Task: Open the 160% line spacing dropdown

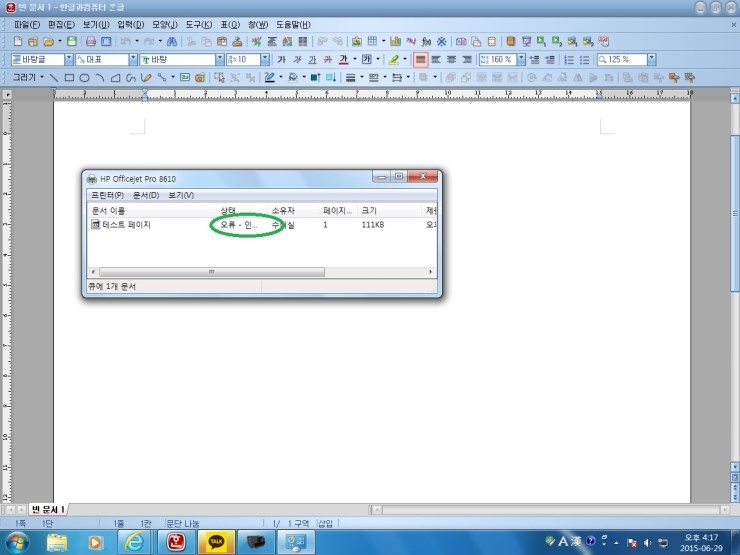Action: coord(521,60)
